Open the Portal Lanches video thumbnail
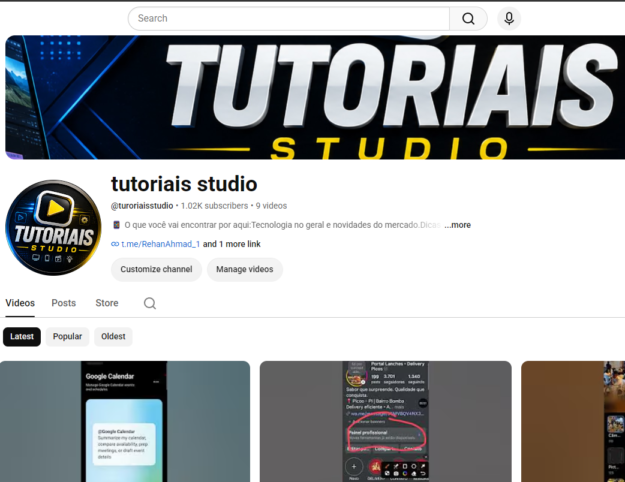The image size is (625, 482). coord(385,421)
